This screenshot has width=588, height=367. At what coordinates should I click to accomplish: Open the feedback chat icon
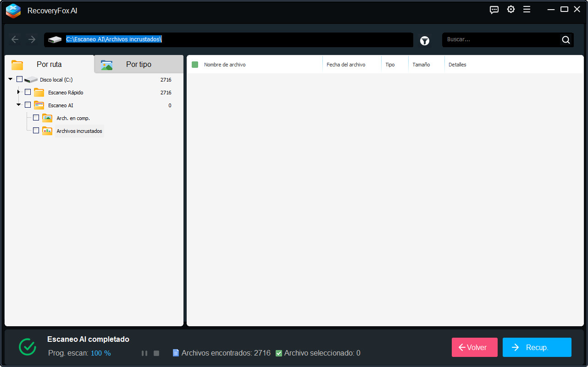[494, 9]
